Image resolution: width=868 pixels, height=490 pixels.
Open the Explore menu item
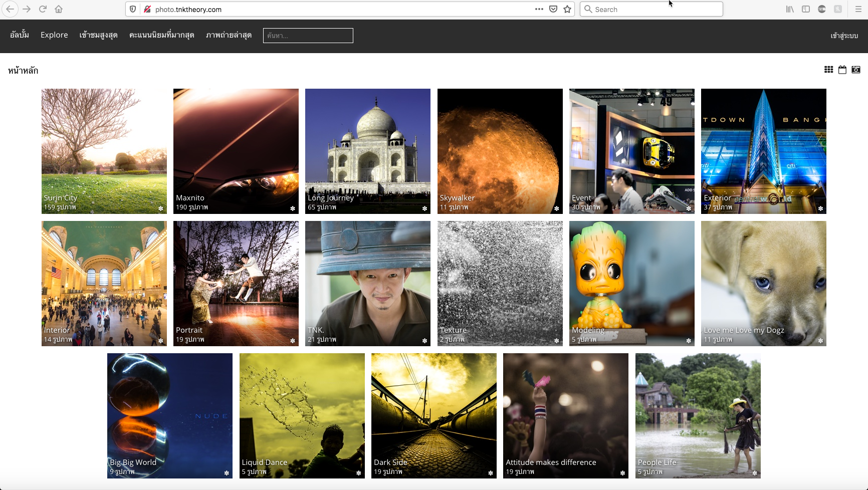pyautogui.click(x=54, y=35)
